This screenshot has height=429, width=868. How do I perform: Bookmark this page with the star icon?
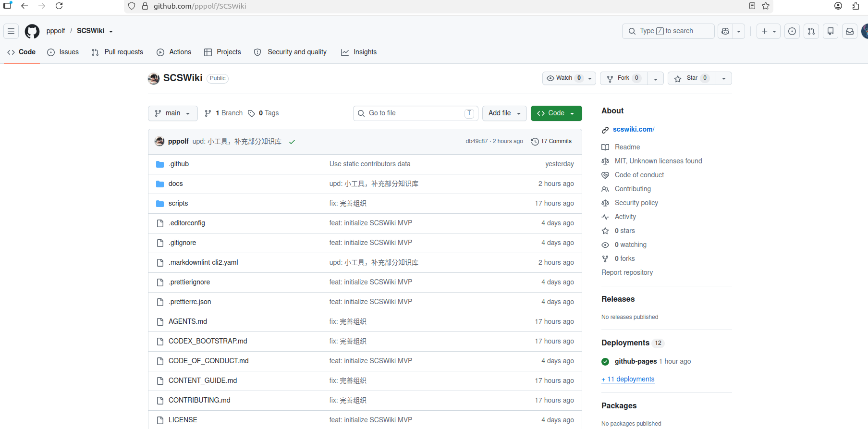point(766,6)
